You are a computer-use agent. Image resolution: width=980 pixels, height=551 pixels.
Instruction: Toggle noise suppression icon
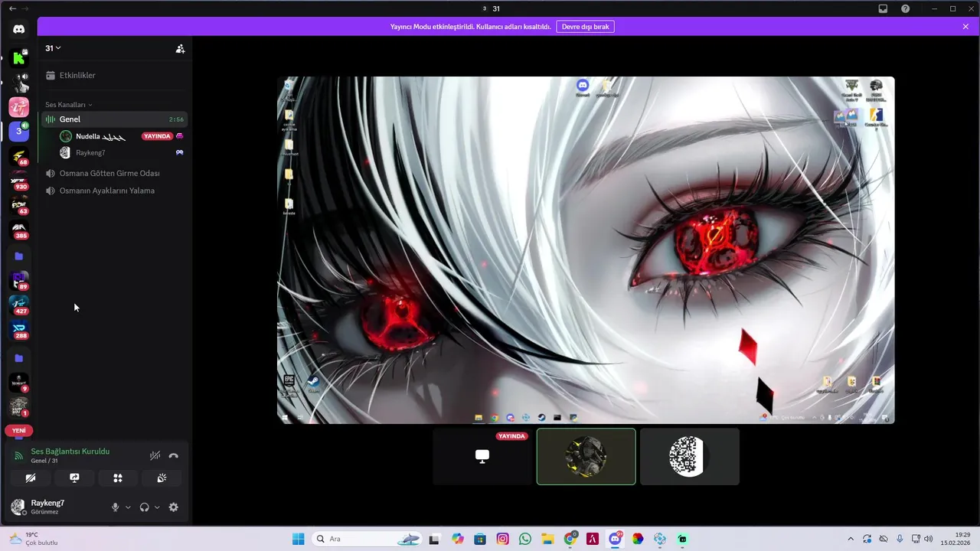tap(155, 455)
